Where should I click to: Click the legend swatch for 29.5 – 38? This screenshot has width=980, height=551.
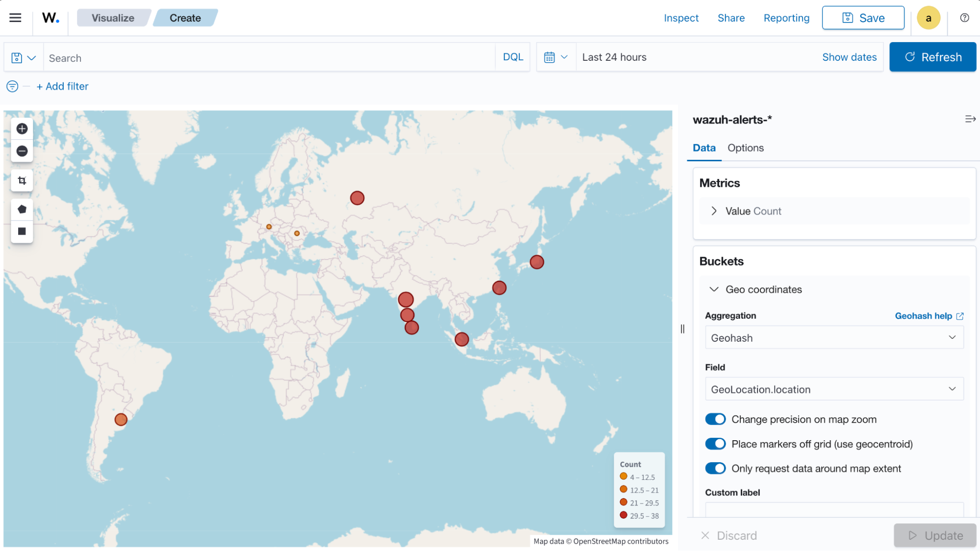(x=623, y=515)
